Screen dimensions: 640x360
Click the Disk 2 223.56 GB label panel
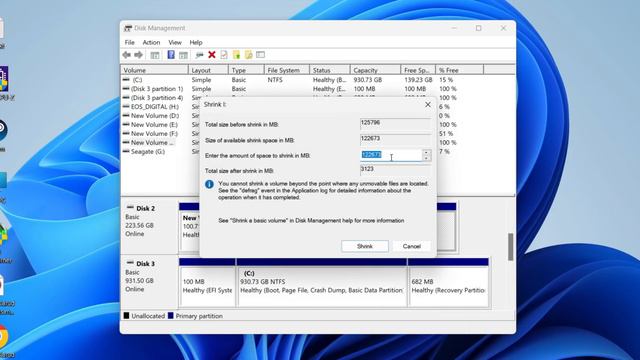click(149, 225)
